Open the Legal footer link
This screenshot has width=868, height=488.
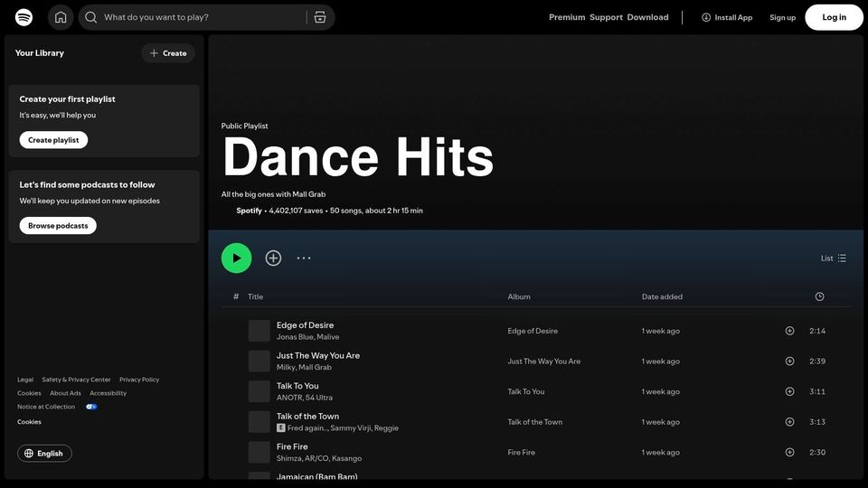coord(25,380)
